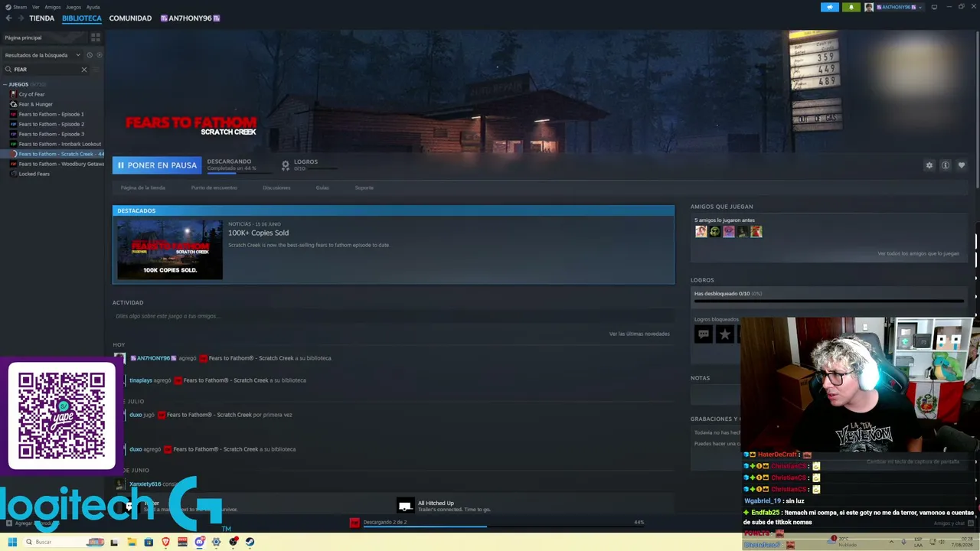Select Fears to Fathom - Ironbark Lookout

coord(60,144)
